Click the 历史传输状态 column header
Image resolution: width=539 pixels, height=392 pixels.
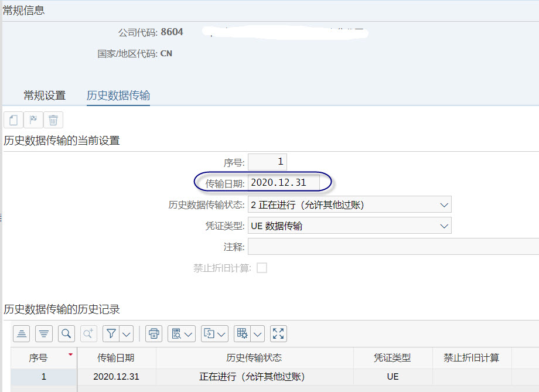254,358
